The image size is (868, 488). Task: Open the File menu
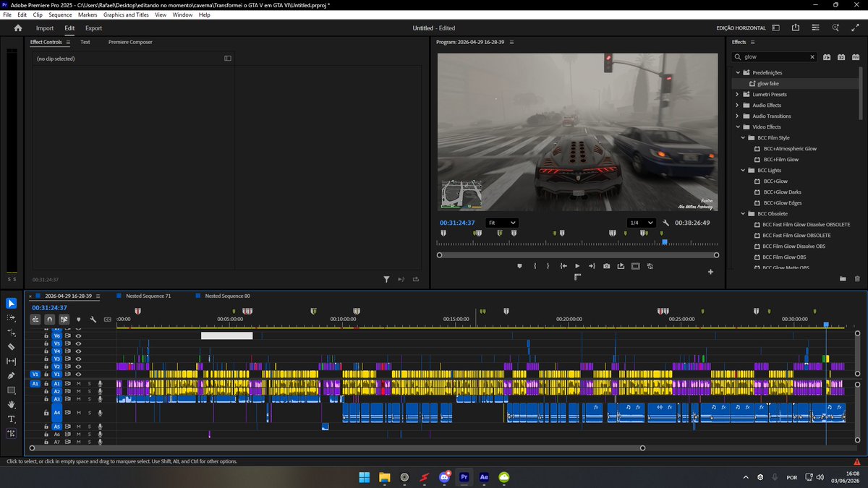(x=7, y=14)
